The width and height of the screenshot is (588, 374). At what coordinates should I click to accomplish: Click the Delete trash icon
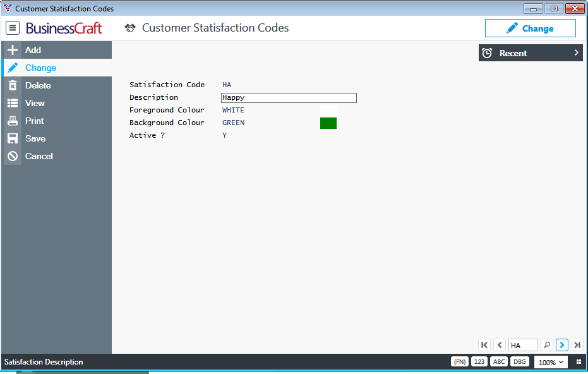[x=13, y=85]
